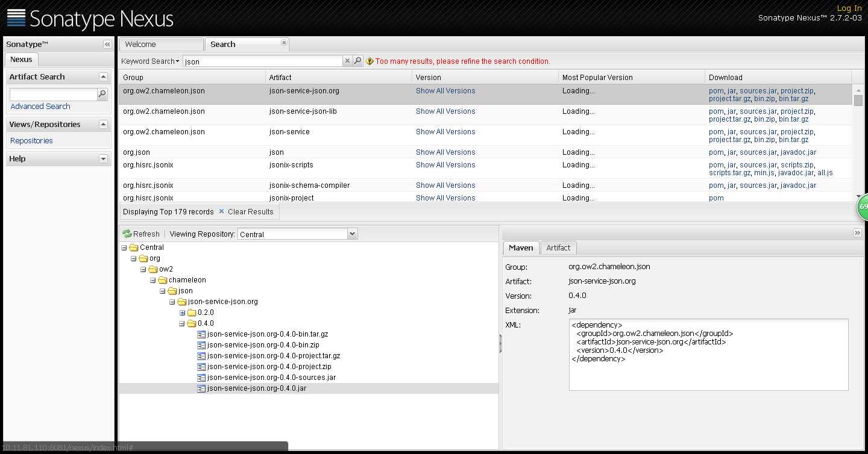868x454 pixels.
Task: Collapse the 0.4.0 version folder
Action: point(182,323)
